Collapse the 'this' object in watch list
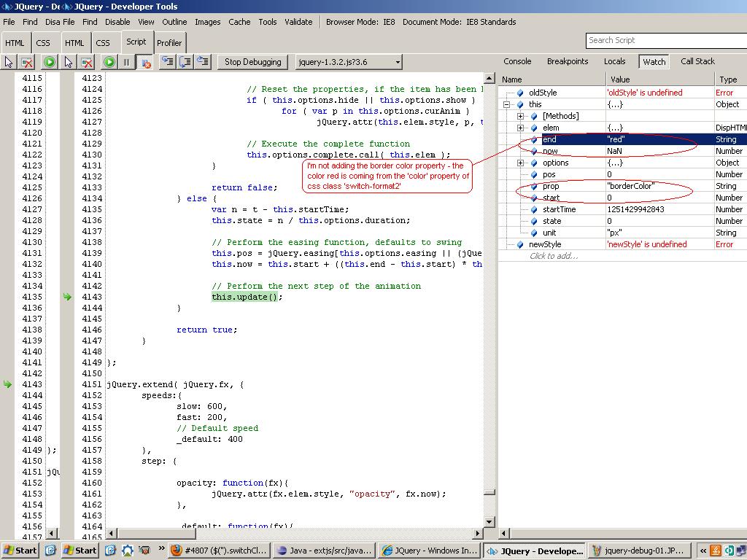747x560 pixels. [x=506, y=104]
